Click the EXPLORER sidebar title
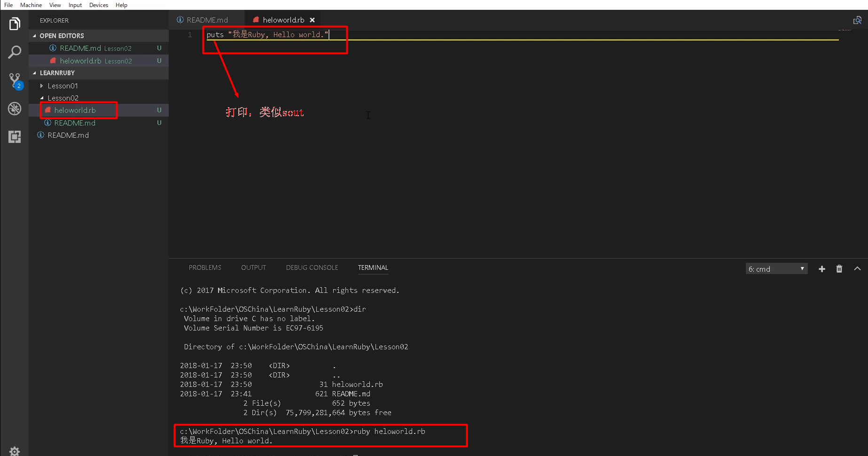 point(54,21)
